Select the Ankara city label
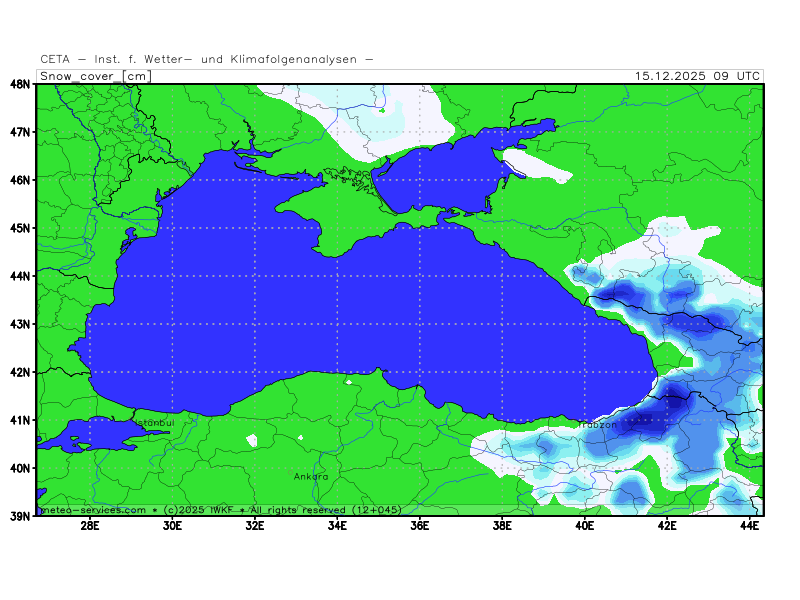The image size is (800, 600). coord(310,476)
